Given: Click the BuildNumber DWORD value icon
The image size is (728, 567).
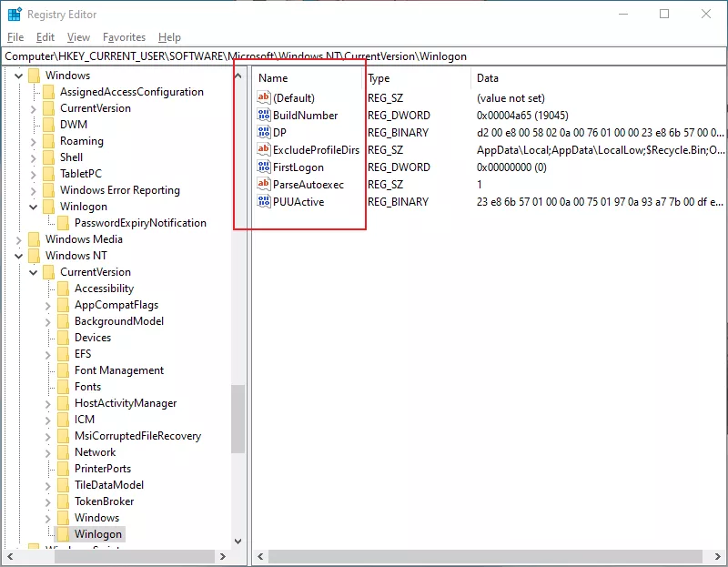Looking at the screenshot, I should pyautogui.click(x=264, y=115).
